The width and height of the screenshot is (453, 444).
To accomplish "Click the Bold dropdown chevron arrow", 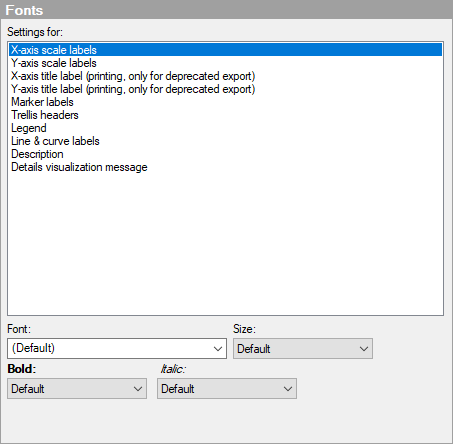I will (138, 389).
